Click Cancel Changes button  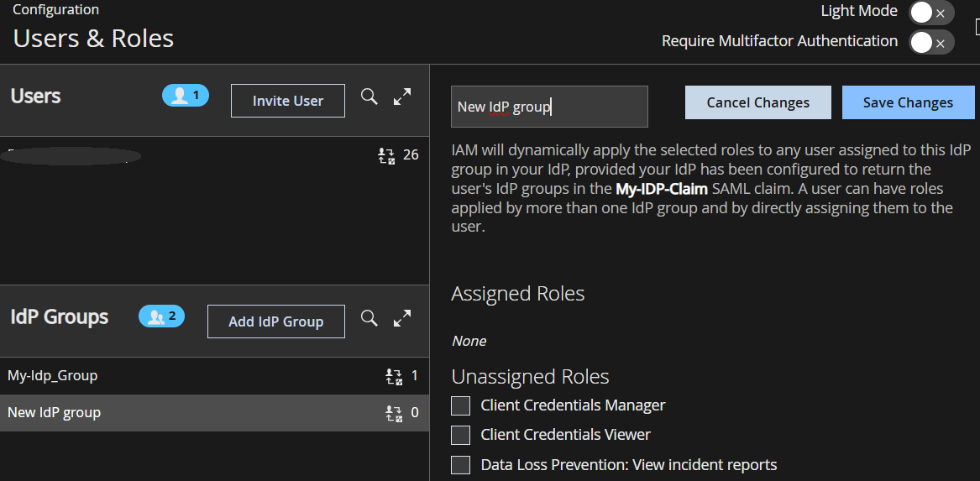coord(758,102)
